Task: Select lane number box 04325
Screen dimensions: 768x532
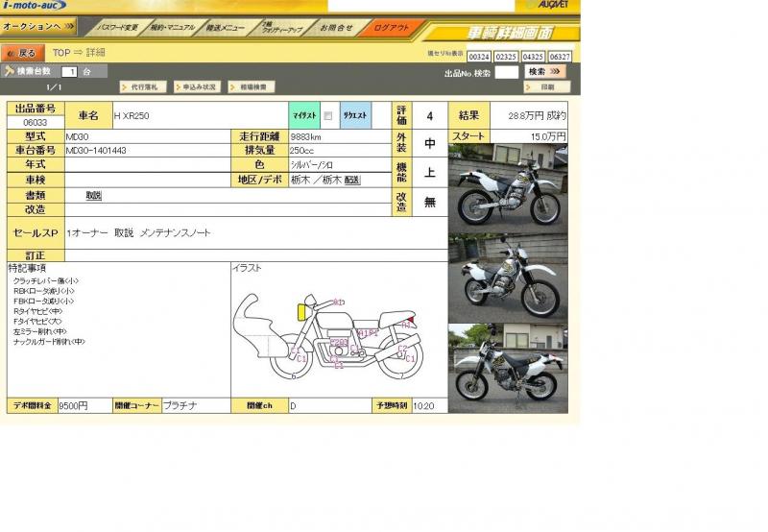Action: [533, 57]
